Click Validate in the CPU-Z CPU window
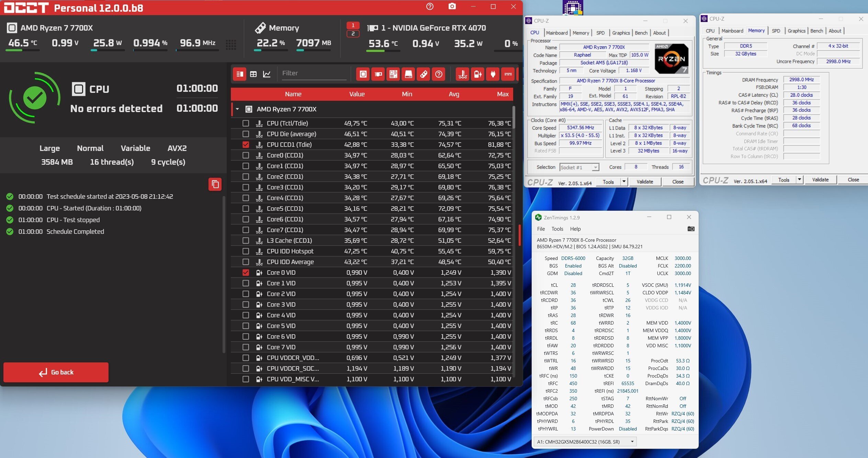 pos(644,182)
